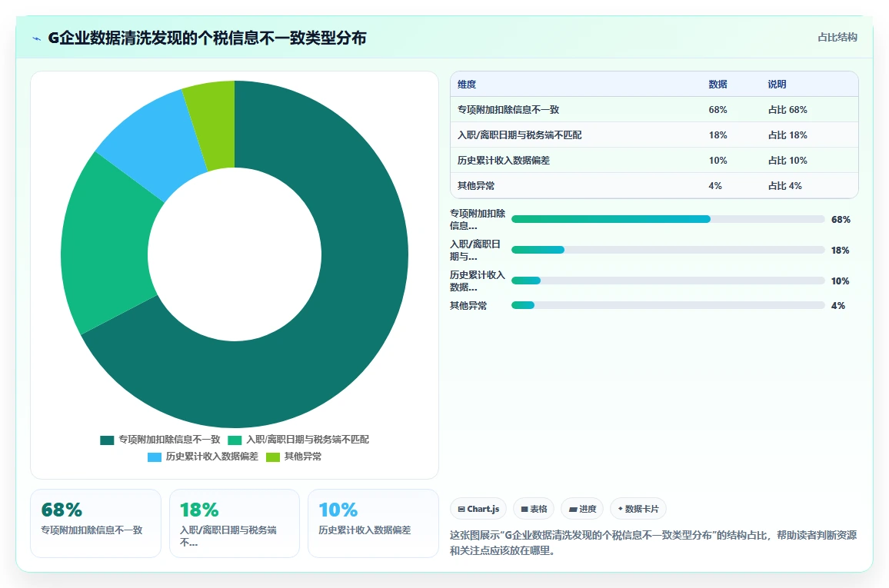The height and width of the screenshot is (588, 889).
Task: Click the blue icon beside the chart title
Action: (37, 38)
